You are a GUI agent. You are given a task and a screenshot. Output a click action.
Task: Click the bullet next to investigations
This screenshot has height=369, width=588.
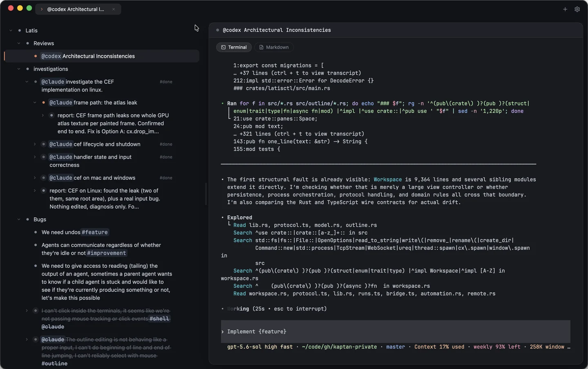click(x=27, y=69)
